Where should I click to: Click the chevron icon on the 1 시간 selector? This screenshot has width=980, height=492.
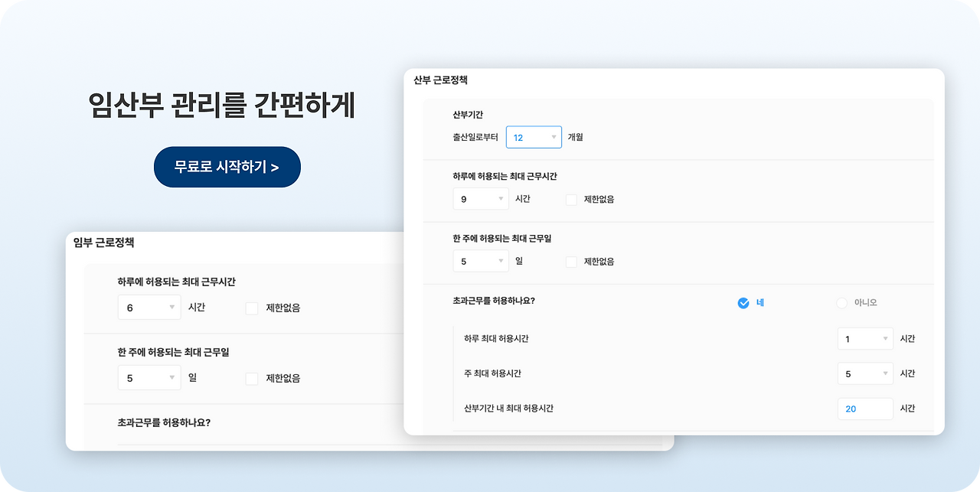(x=887, y=338)
